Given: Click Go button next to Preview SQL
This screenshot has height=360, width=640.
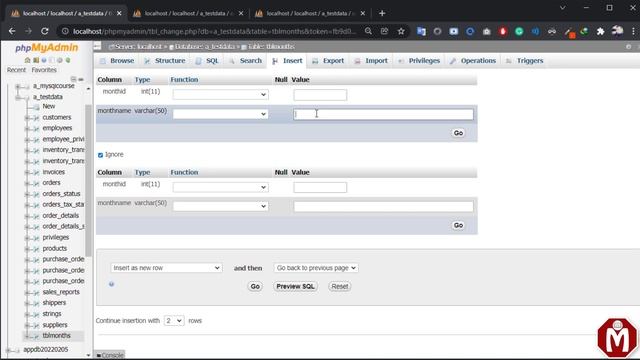Looking at the screenshot, I should pos(255,287).
